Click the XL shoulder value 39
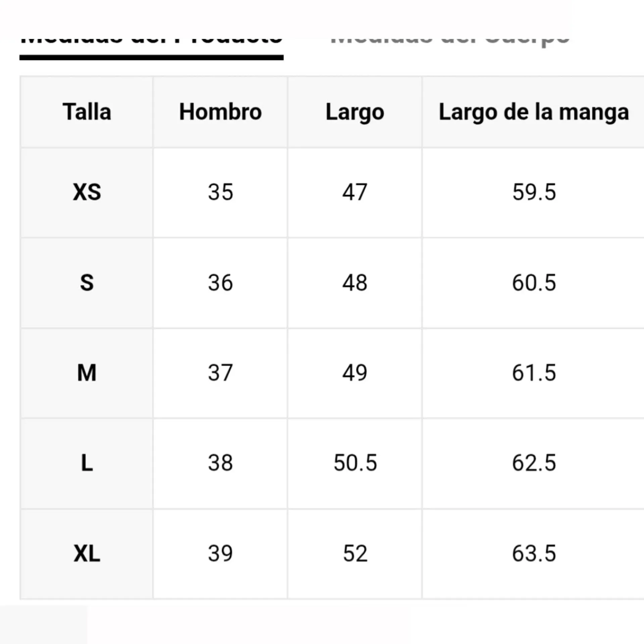This screenshot has width=644, height=644. coord(220,553)
